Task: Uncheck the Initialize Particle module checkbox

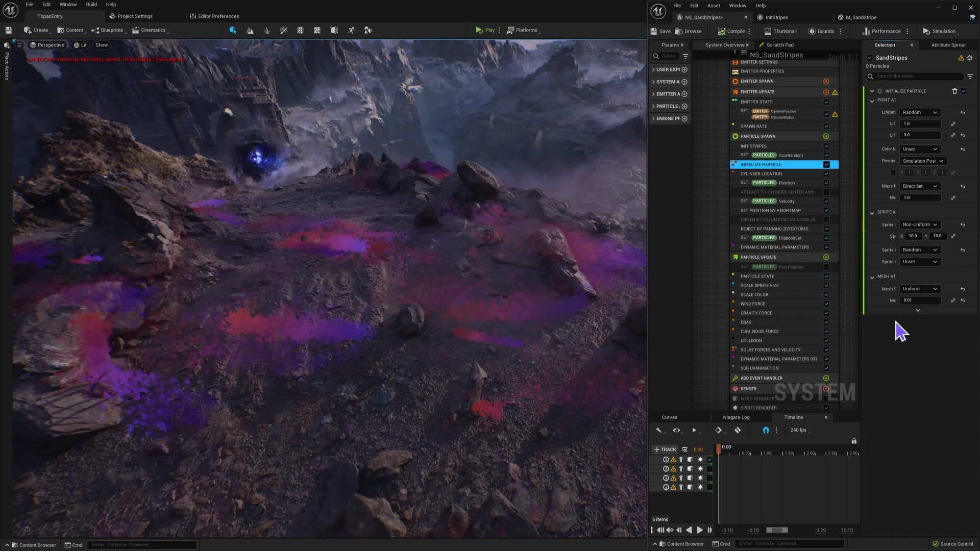Action: (x=826, y=164)
